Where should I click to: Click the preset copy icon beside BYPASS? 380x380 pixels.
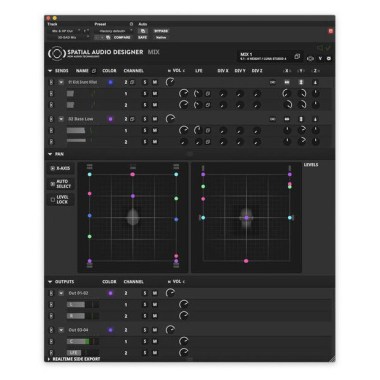coord(143,31)
